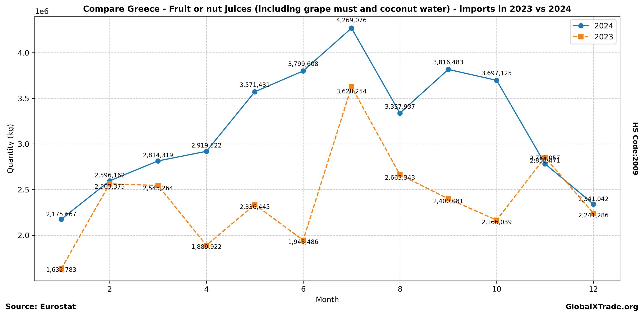Viewport: 644px width, 316px height.
Task: Select the 2024 point labeled 3,816,483
Action: click(x=448, y=69)
